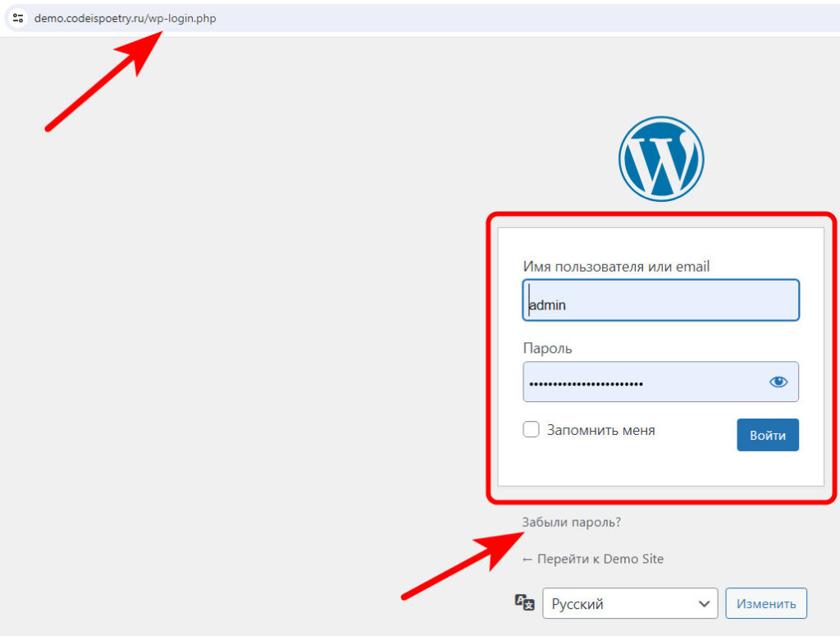Image resolution: width=840 pixels, height=636 pixels.
Task: Focus the username or email field
Action: [660, 300]
